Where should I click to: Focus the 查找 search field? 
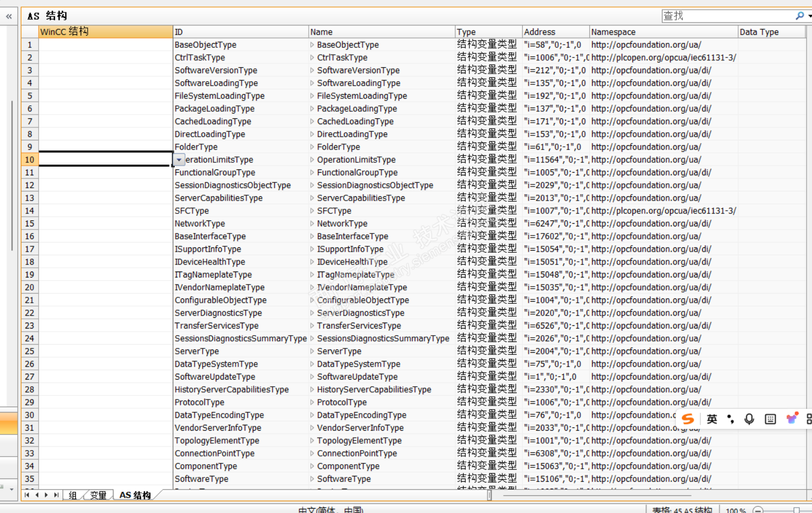coord(728,16)
